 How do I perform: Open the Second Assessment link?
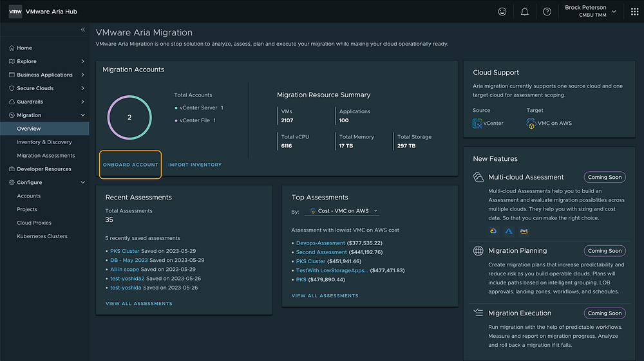coord(321,252)
